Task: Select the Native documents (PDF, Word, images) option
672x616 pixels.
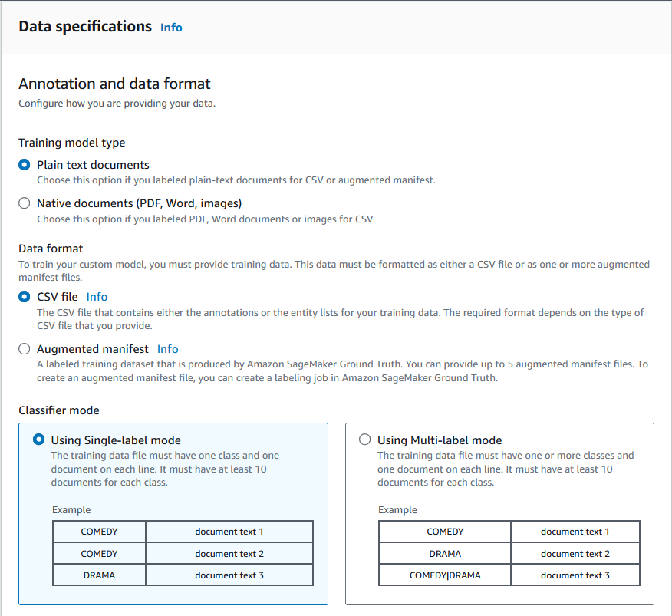Action: [24, 203]
